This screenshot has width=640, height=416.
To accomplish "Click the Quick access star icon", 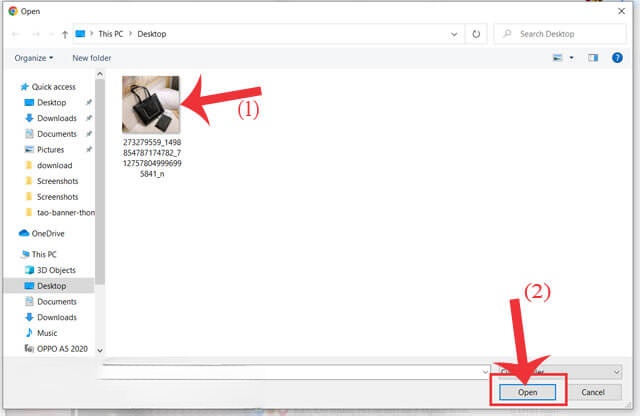I will tap(24, 87).
